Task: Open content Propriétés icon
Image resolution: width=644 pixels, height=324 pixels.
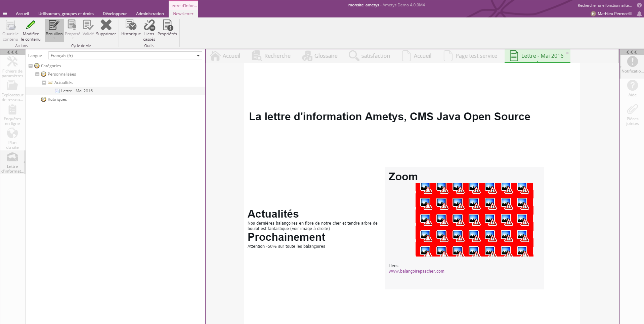Action: (167, 26)
